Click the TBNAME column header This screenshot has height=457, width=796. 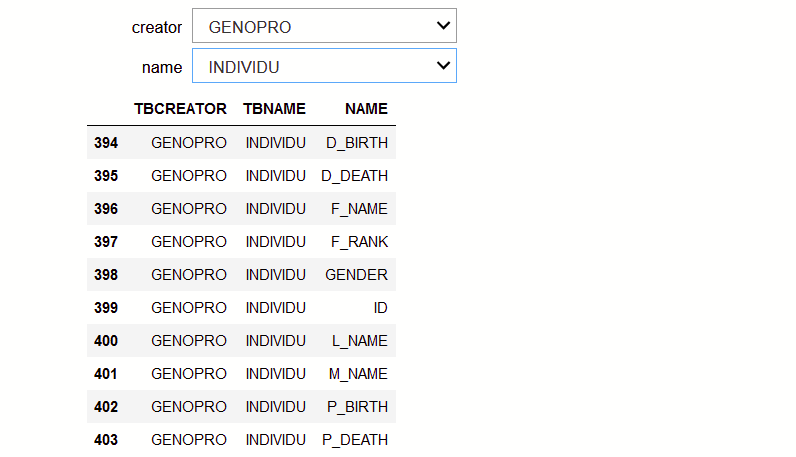[x=274, y=109]
